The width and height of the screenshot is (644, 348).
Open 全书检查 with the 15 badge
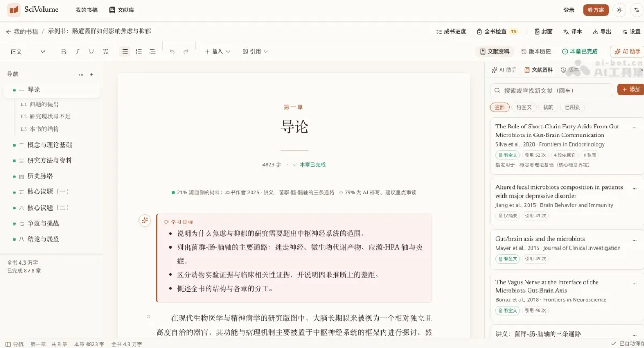(497, 32)
